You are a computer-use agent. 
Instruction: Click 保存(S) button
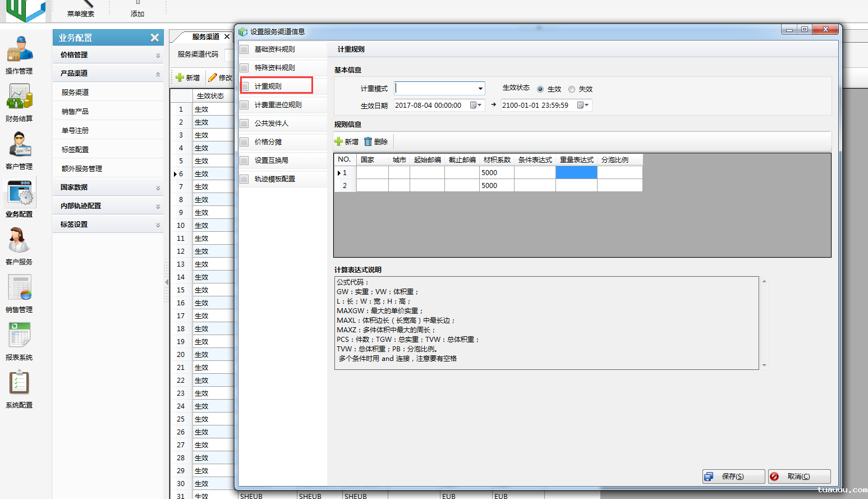coord(733,477)
